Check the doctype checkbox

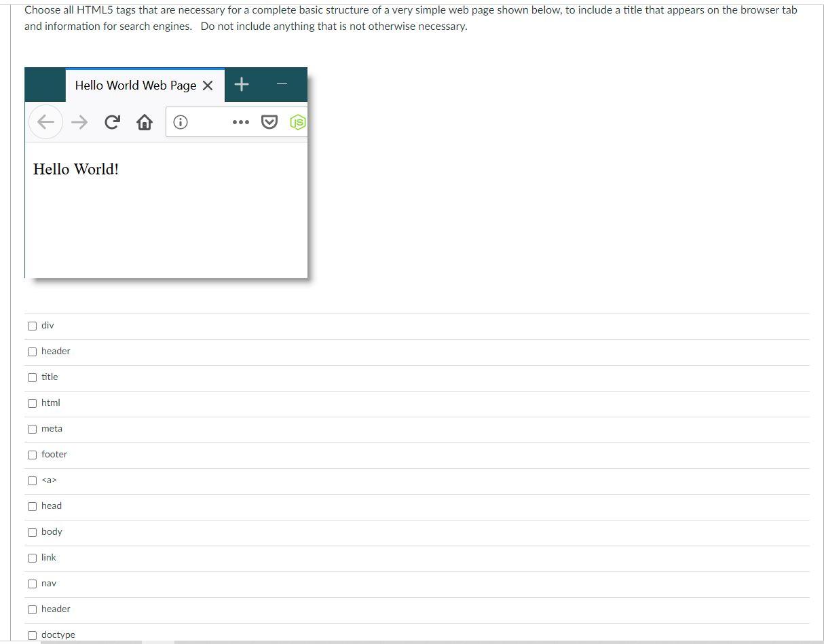32,635
